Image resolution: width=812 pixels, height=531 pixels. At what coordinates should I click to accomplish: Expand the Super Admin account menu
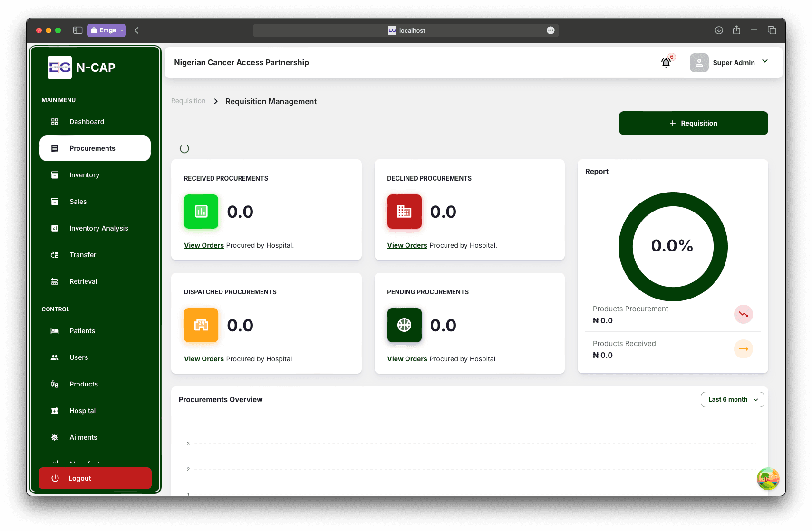point(764,61)
